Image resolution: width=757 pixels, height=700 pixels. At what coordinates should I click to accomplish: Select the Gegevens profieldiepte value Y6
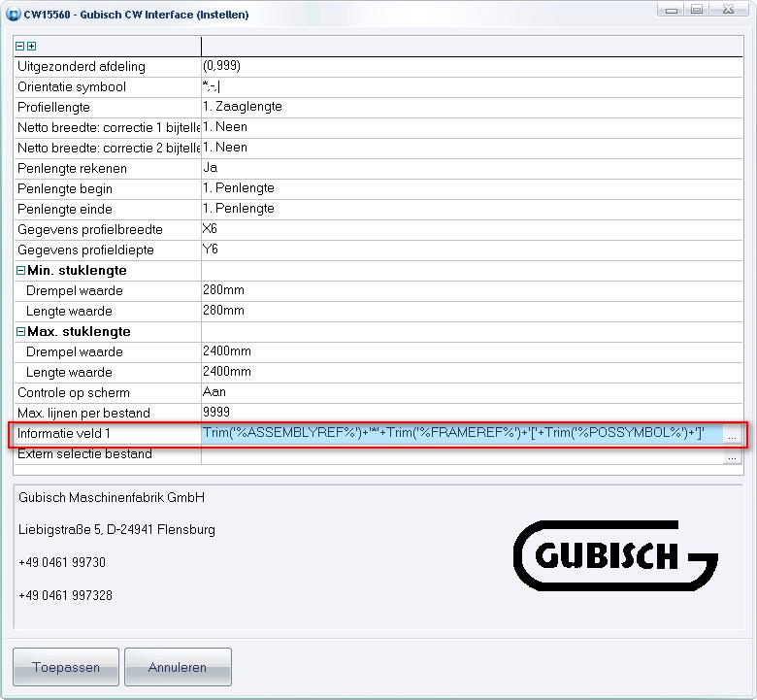[x=472, y=250]
